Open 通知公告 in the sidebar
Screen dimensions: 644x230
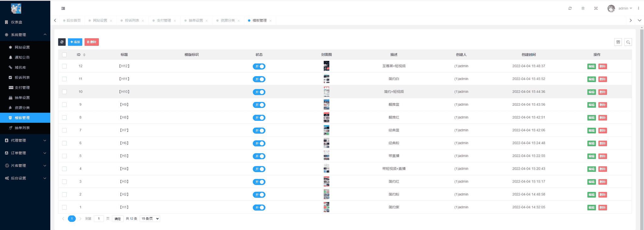click(x=22, y=57)
